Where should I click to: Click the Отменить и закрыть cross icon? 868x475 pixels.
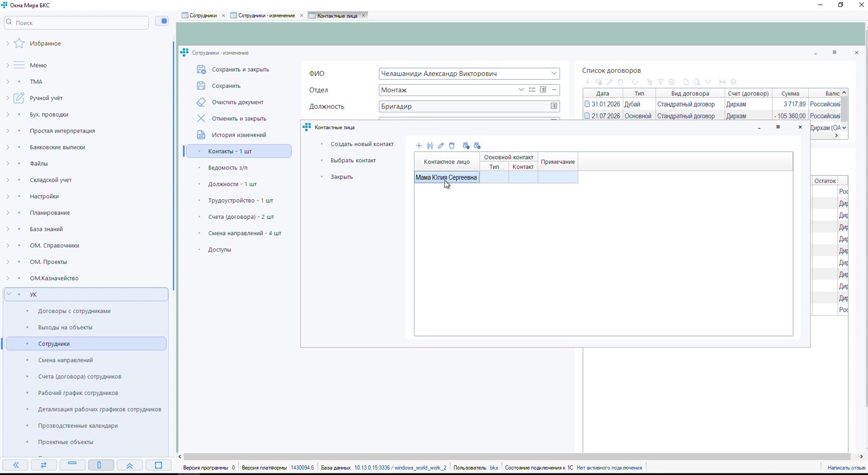click(201, 118)
